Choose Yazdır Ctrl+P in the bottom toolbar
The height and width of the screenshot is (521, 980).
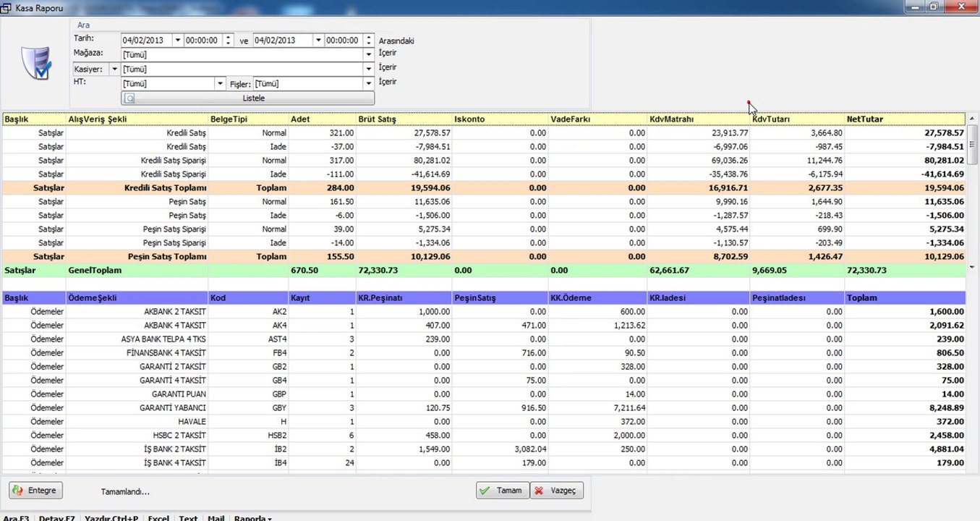(111, 518)
